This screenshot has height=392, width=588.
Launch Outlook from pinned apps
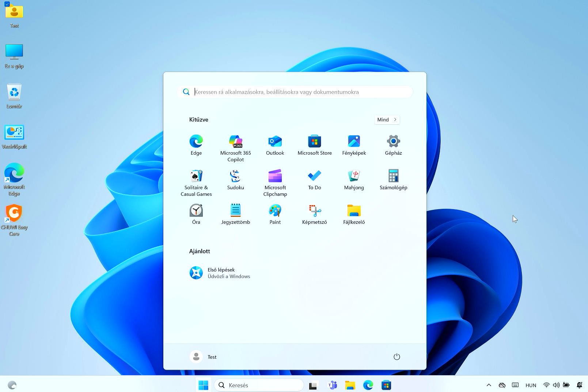coord(275,142)
